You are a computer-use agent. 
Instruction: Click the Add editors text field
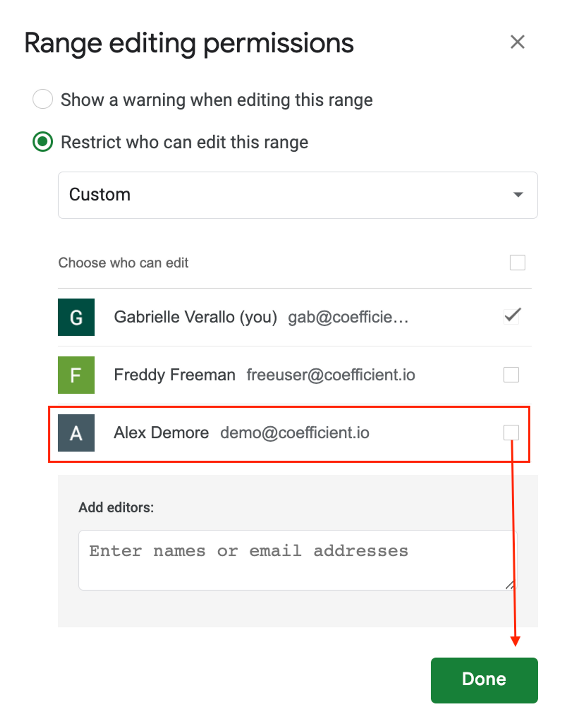(x=293, y=560)
